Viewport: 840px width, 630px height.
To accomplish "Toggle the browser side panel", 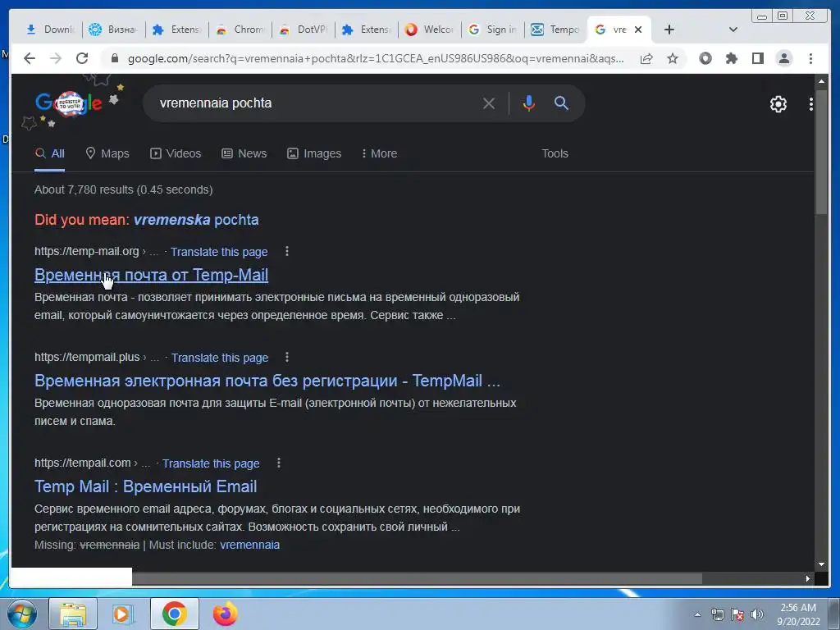I will click(x=757, y=58).
